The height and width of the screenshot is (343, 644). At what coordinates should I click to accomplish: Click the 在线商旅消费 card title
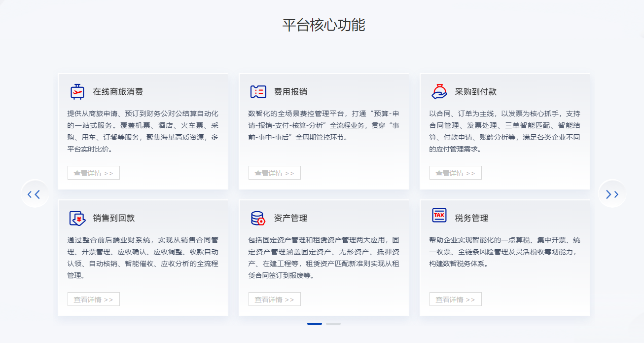118,92
